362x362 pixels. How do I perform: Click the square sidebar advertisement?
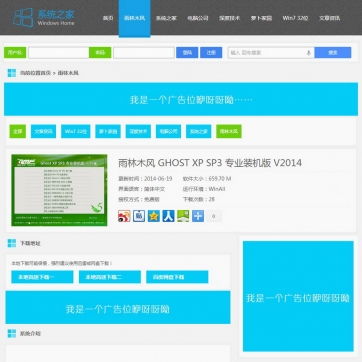point(298,296)
